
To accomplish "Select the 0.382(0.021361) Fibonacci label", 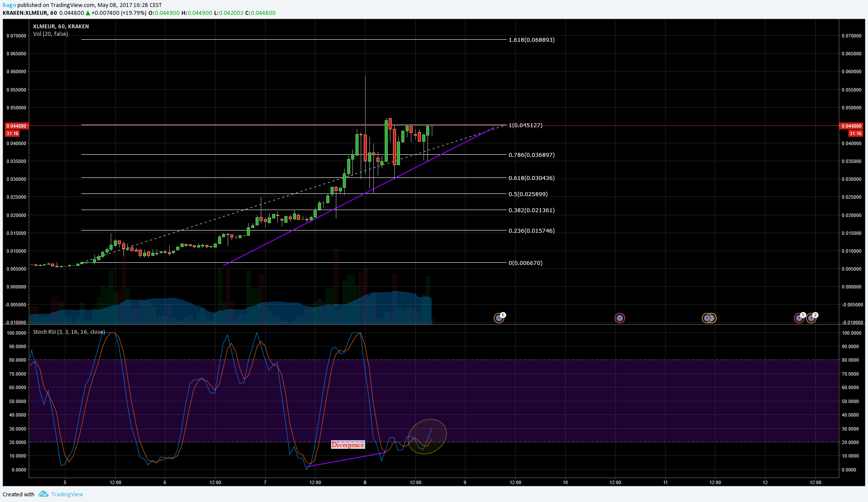I will (531, 210).
